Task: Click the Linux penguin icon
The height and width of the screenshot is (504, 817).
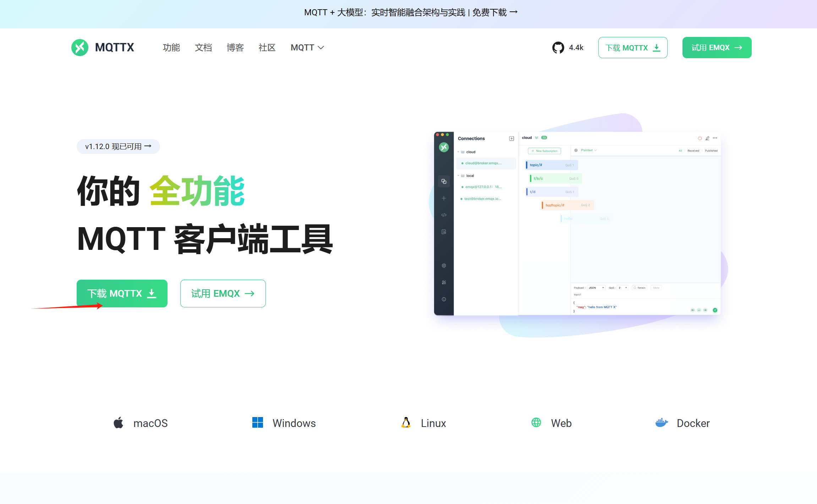Action: pyautogui.click(x=406, y=422)
